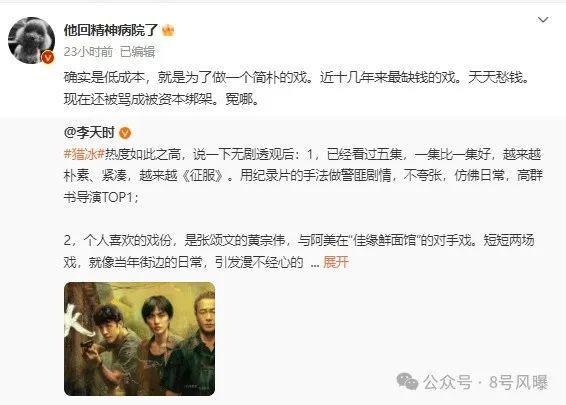This screenshot has height=405, width=566.
Task: Click the second paragraph about 张颂文
Action: pyautogui.click(x=299, y=251)
